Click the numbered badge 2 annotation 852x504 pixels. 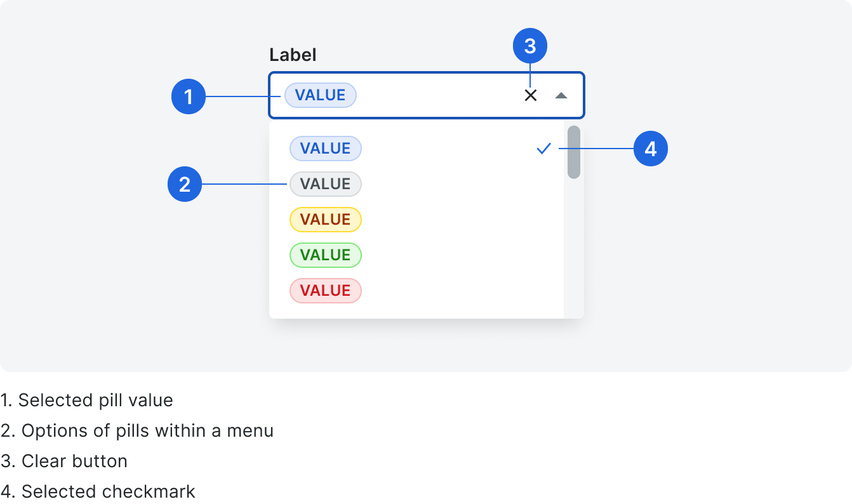coord(185,185)
